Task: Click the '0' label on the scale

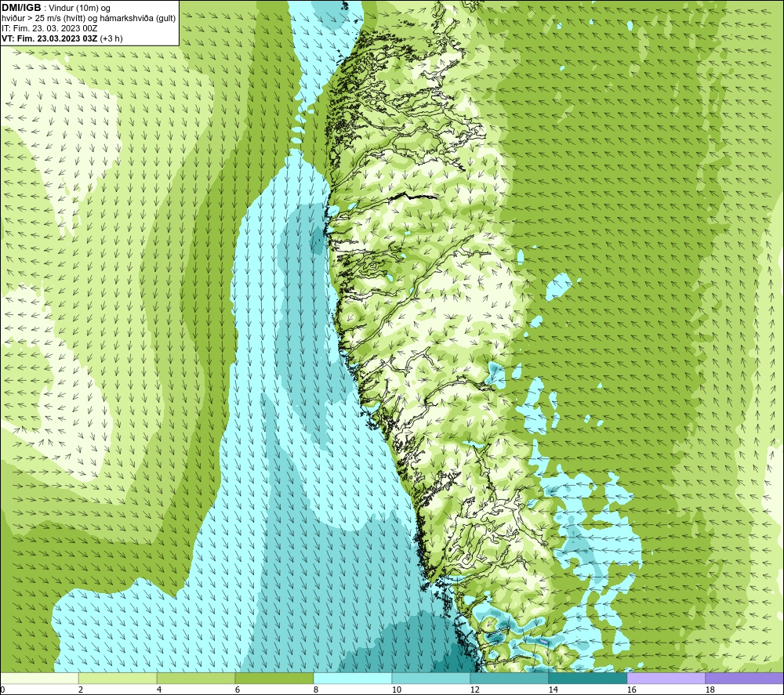Action: pos(2,690)
